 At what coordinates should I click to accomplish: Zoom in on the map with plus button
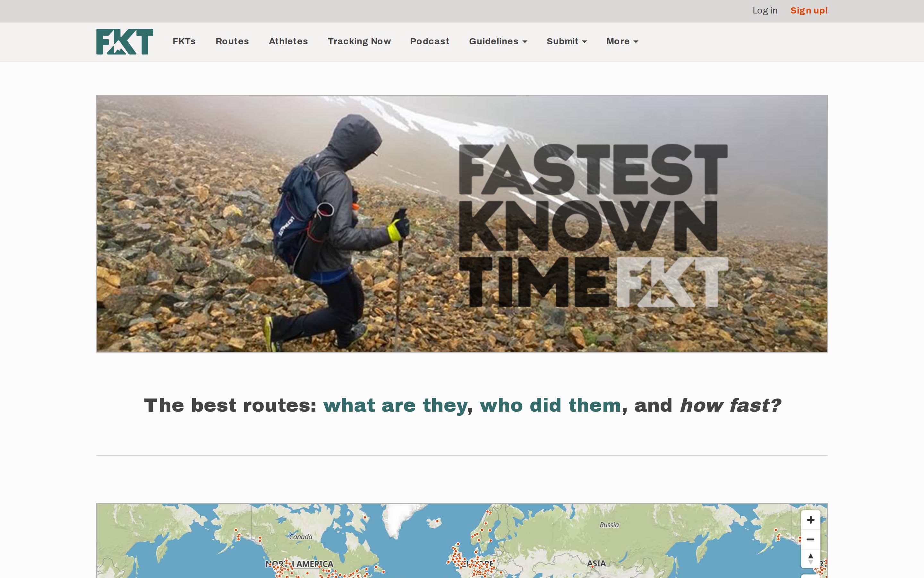[810, 520]
